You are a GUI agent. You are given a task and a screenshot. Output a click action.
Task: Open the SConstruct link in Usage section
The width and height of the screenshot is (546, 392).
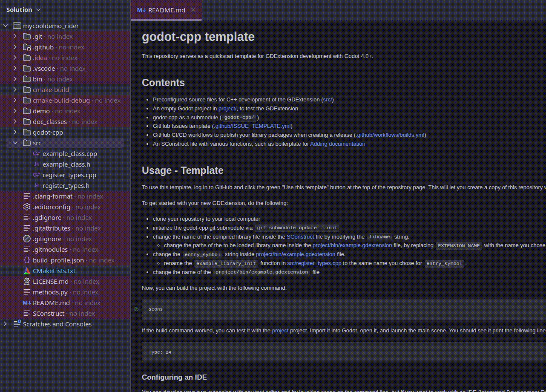[x=300, y=237]
